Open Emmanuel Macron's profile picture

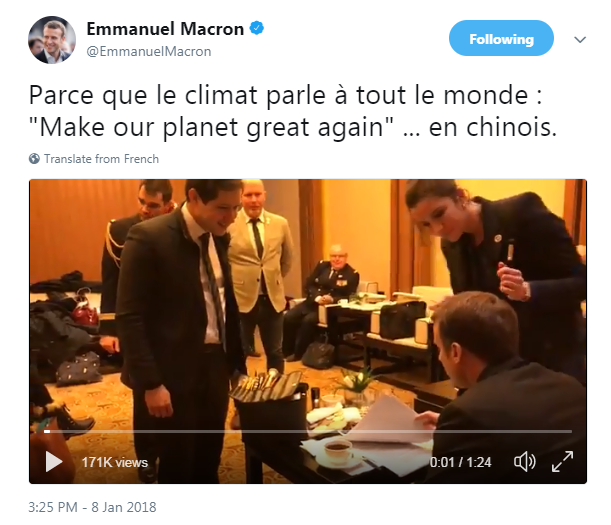click(52, 40)
